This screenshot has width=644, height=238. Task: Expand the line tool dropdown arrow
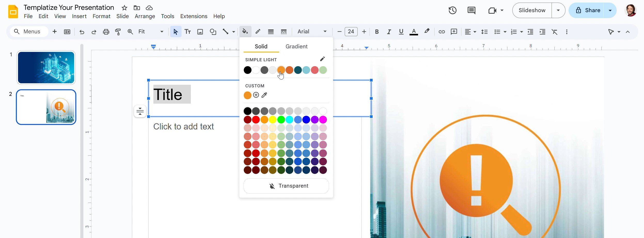coord(233,32)
